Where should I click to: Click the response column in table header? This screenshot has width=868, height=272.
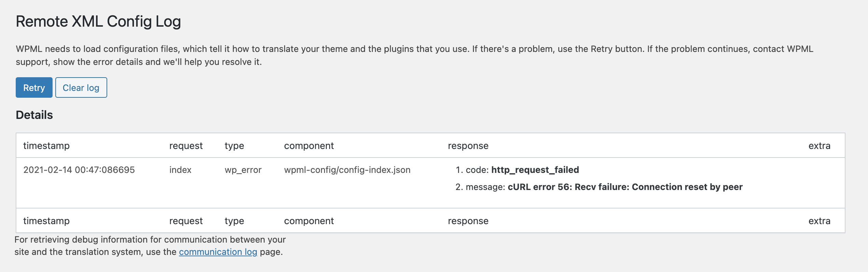(468, 146)
